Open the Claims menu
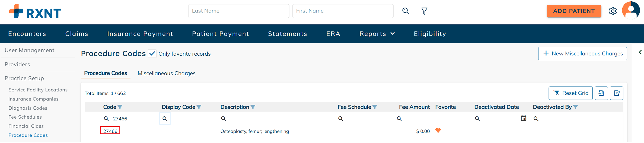 click(77, 34)
